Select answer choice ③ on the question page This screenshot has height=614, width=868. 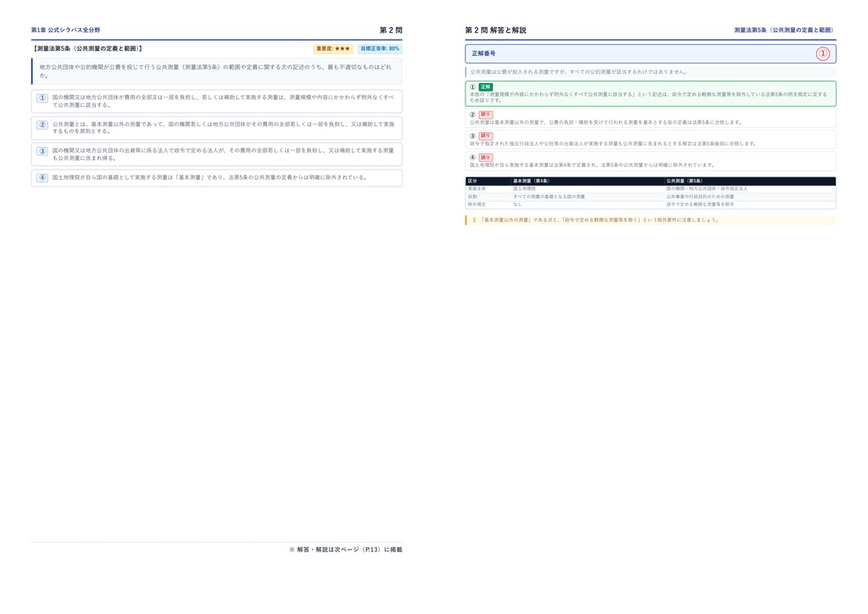(x=216, y=154)
